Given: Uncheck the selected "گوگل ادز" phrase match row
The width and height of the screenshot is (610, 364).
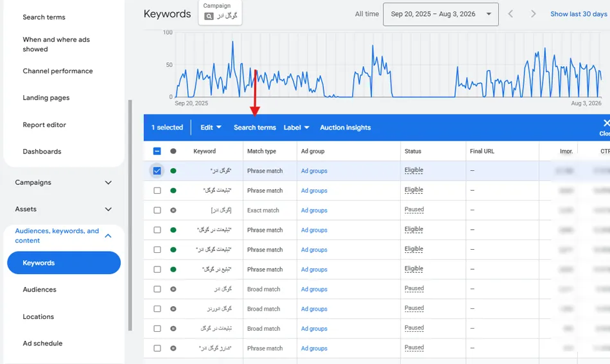Looking at the screenshot, I should pos(157,171).
